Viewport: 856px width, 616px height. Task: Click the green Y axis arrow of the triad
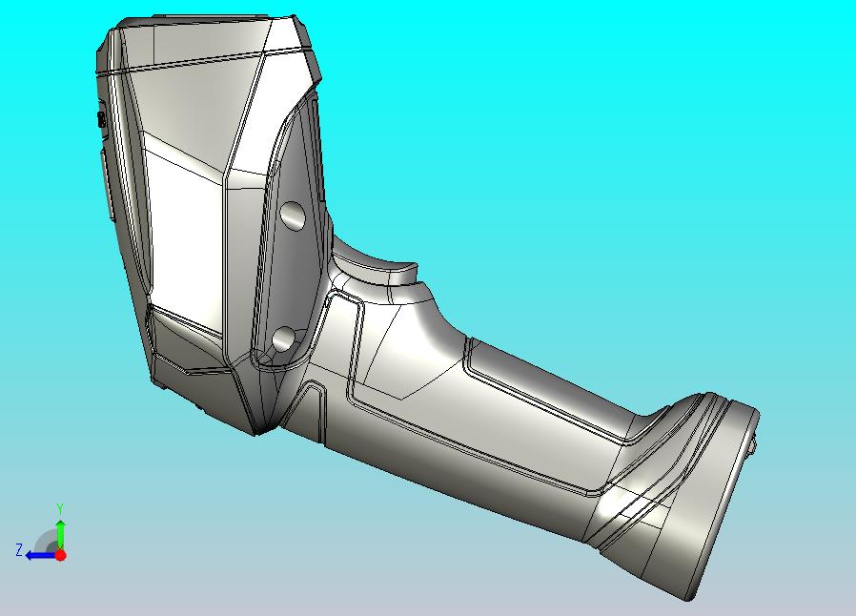[x=61, y=534]
